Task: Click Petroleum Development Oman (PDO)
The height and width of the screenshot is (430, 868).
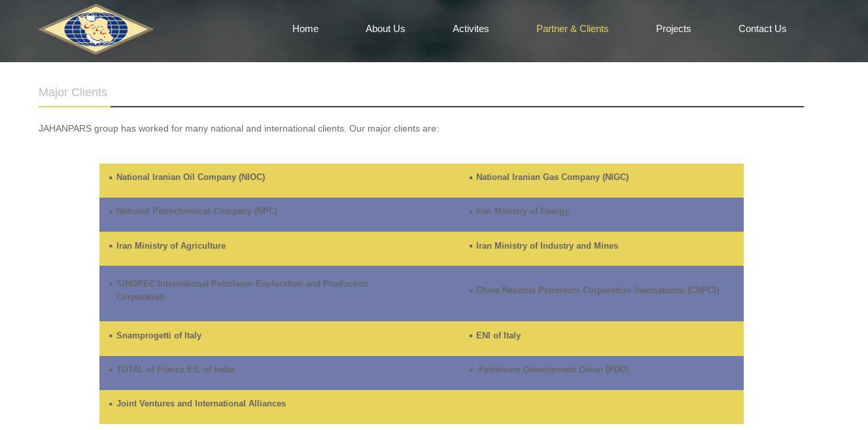Action: (x=554, y=370)
